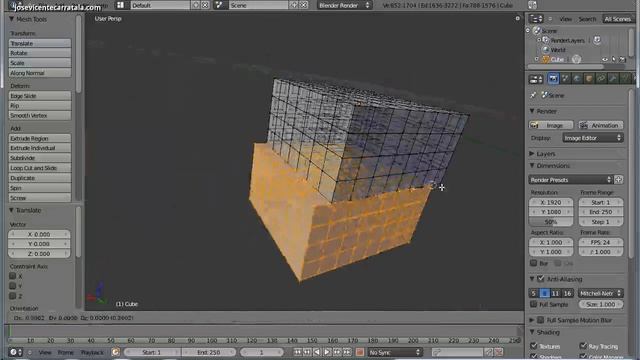Open Blender Render engine dropdown
This screenshot has height=360, width=640.
(344, 5)
